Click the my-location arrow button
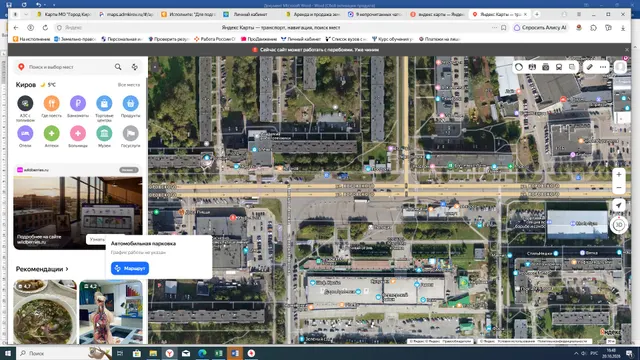Image resolution: width=640 pixels, height=360 pixels. 619,205
